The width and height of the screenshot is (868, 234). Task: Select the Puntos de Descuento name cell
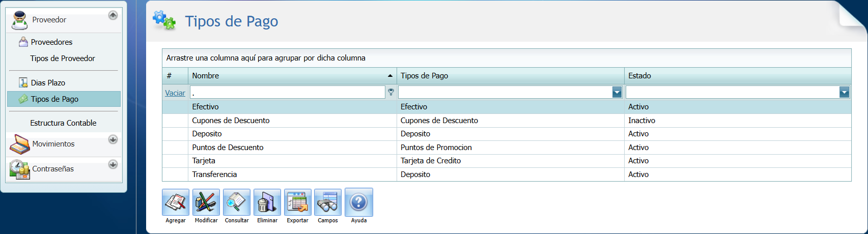[292, 148]
